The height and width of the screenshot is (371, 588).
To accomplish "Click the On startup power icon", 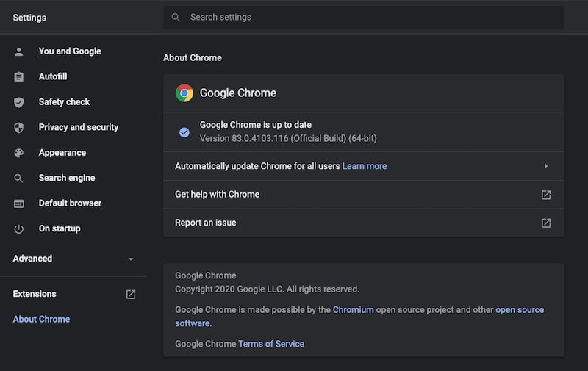I will coord(19,229).
